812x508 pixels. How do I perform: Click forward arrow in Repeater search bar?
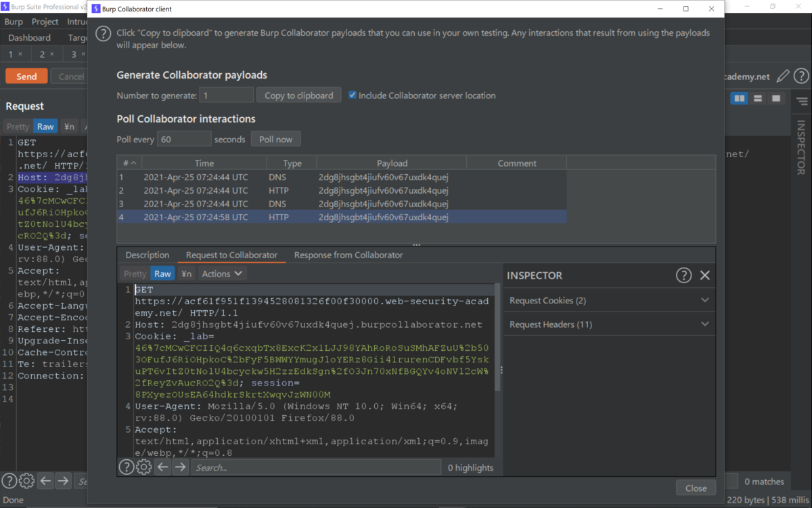(63, 481)
